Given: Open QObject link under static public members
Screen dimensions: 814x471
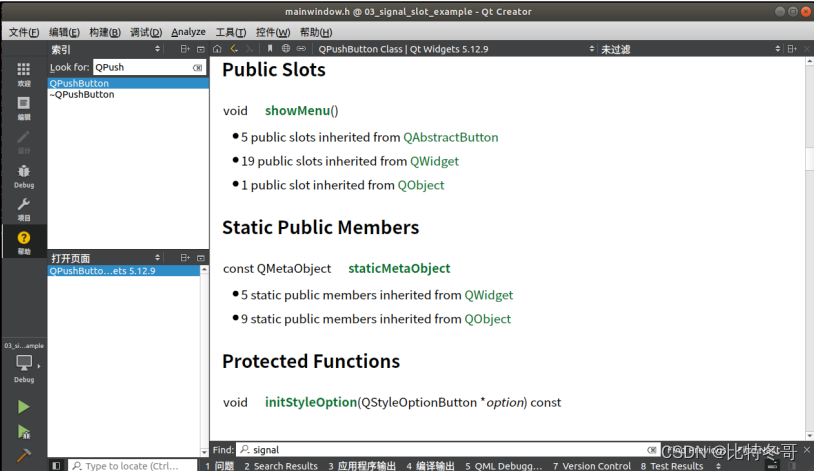Looking at the screenshot, I should click(487, 319).
